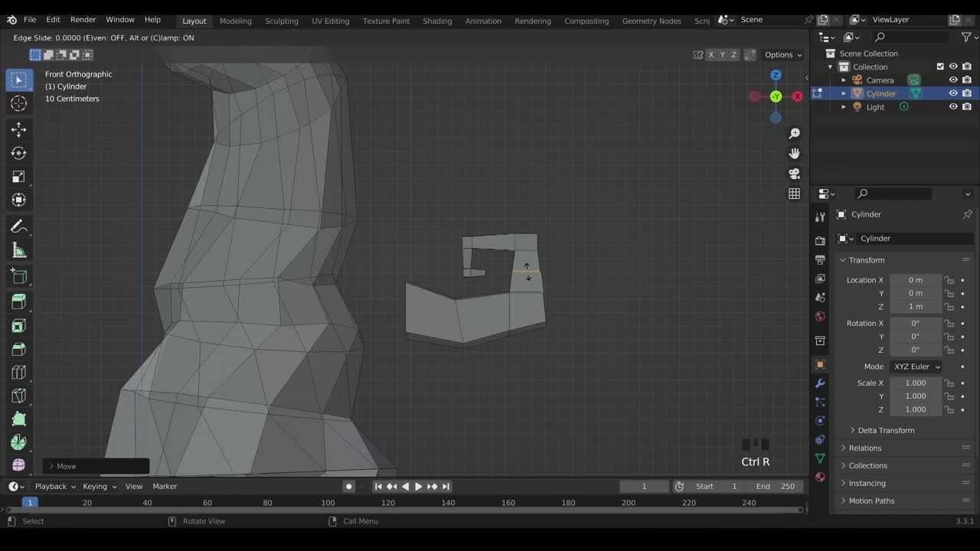Click the End frame field
The image size is (980, 551).
coord(776,486)
